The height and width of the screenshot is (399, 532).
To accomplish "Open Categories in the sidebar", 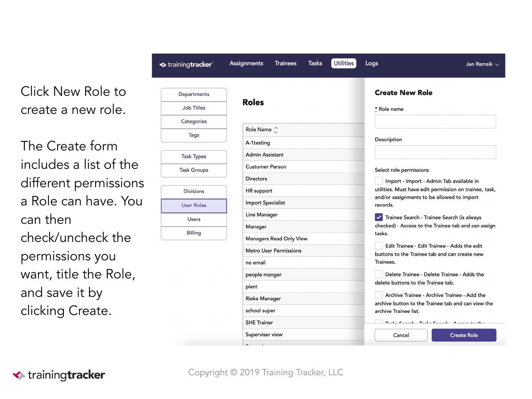I will point(194,122).
